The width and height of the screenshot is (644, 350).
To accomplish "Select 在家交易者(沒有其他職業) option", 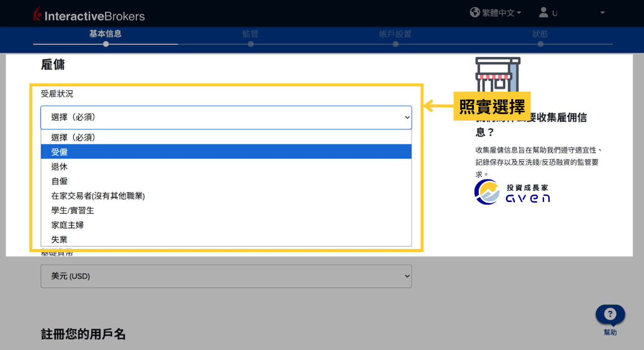I will pyautogui.click(x=226, y=196).
